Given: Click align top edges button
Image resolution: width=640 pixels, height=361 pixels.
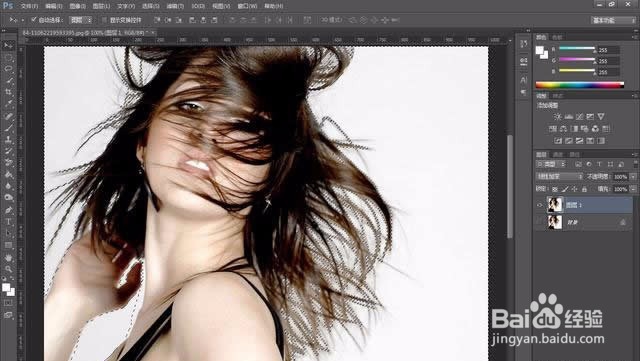Looking at the screenshot, I should pyautogui.click(x=157, y=20).
